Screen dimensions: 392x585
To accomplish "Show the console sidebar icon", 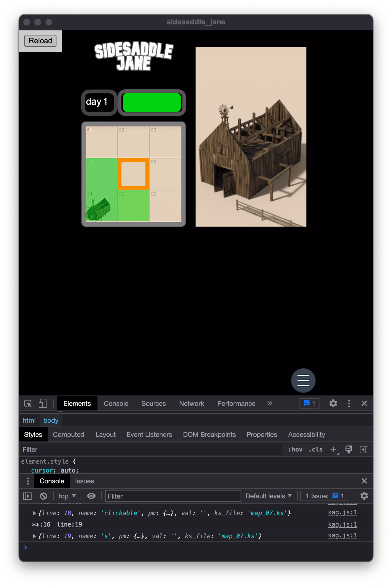I will pyautogui.click(x=27, y=496).
